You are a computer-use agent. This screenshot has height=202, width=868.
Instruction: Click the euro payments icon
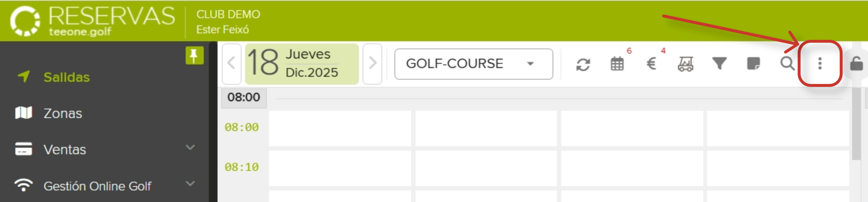[x=651, y=64]
